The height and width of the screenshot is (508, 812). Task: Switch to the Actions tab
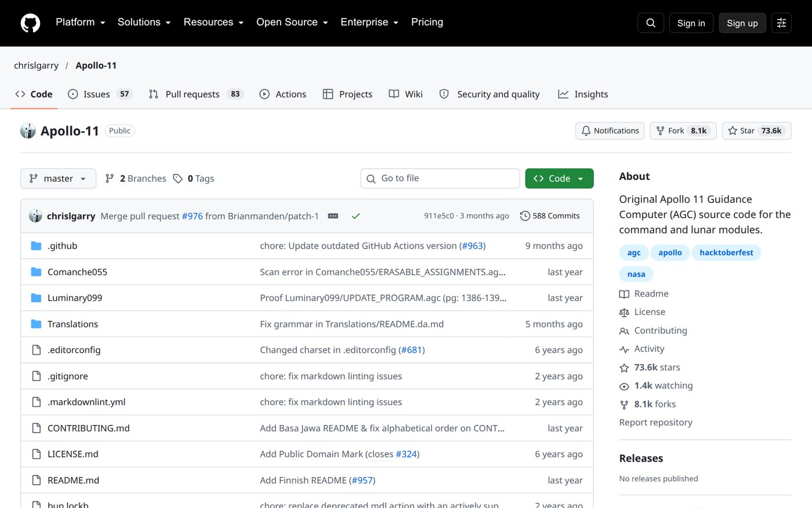283,94
